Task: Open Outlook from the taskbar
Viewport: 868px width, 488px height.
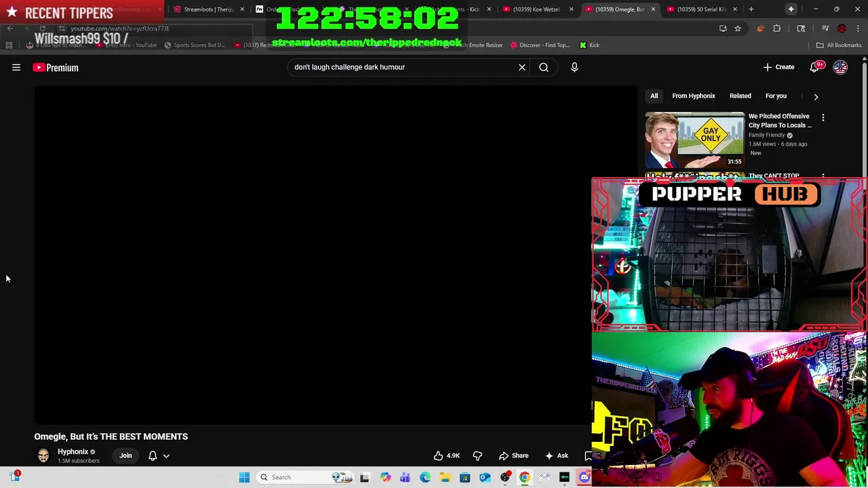Action: click(485, 477)
